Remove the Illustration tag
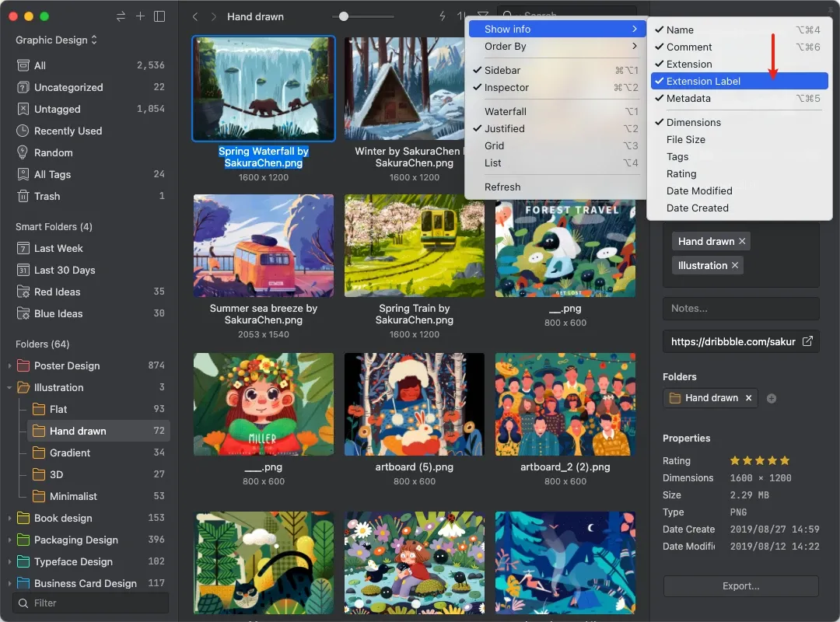Image resolution: width=840 pixels, height=622 pixels. pos(735,266)
